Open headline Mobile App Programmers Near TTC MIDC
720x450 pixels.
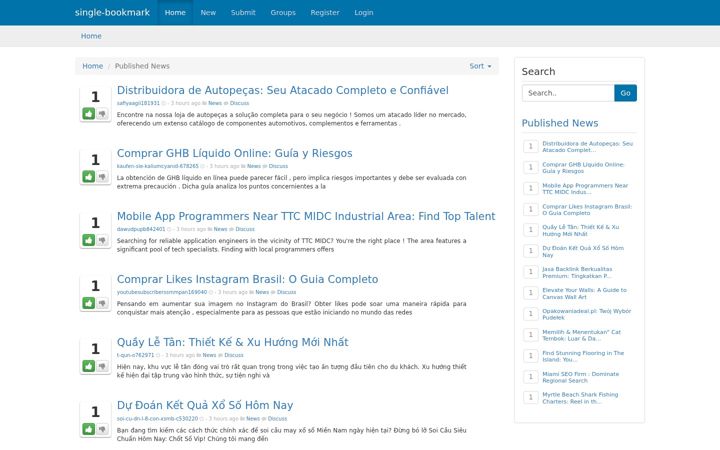tap(306, 216)
